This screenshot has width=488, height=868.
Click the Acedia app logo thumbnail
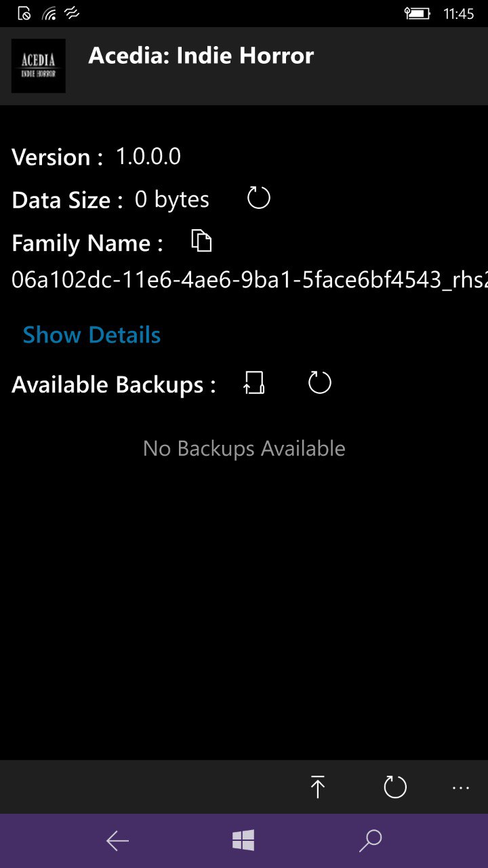tap(39, 66)
